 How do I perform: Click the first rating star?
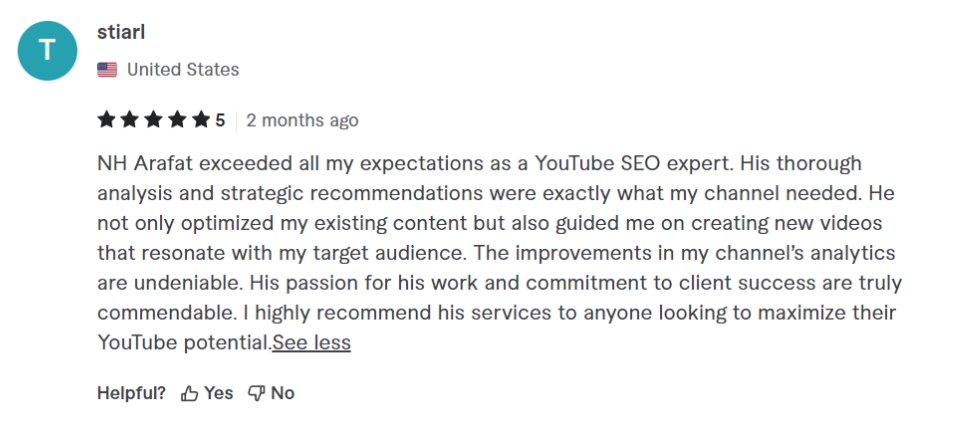[106, 121]
